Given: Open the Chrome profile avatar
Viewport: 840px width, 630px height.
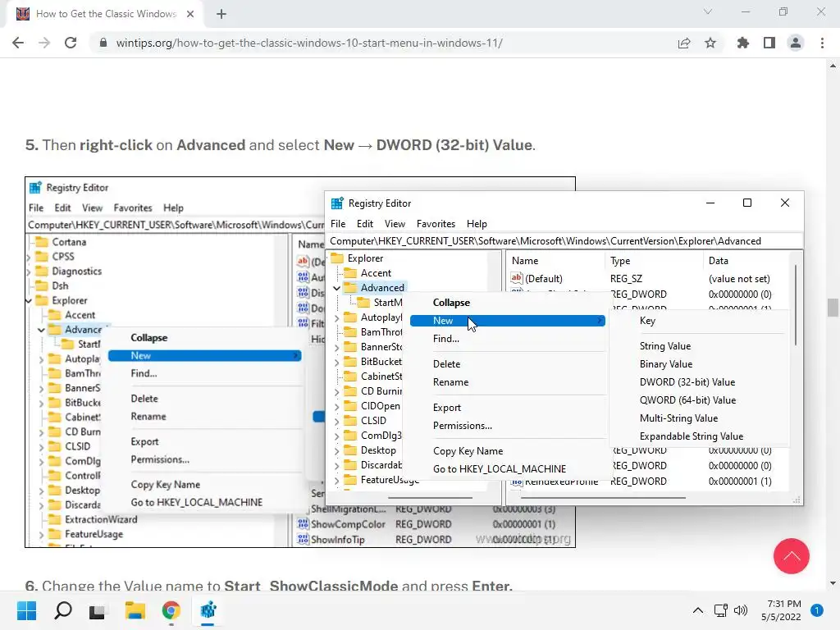Looking at the screenshot, I should (x=796, y=43).
